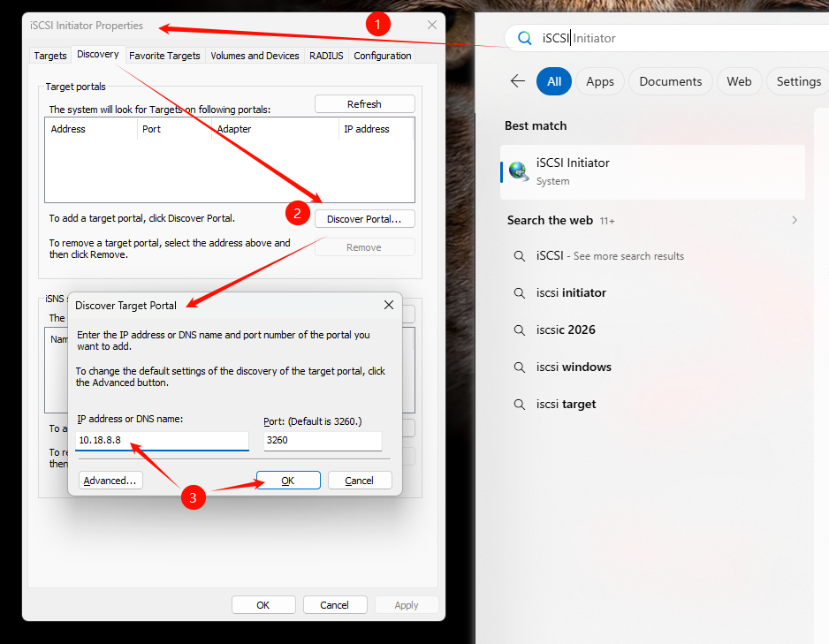829x644 pixels.
Task: Close the Discover Target Portal dialog
Action: click(x=389, y=305)
